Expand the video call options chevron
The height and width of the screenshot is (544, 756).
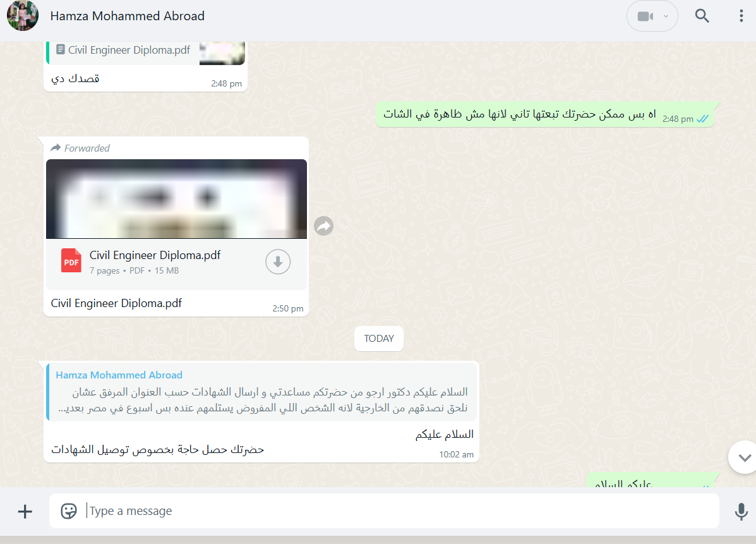point(666,16)
